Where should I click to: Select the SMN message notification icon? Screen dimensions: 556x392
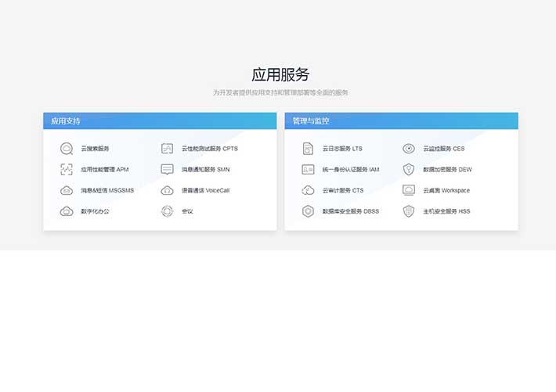coord(167,170)
